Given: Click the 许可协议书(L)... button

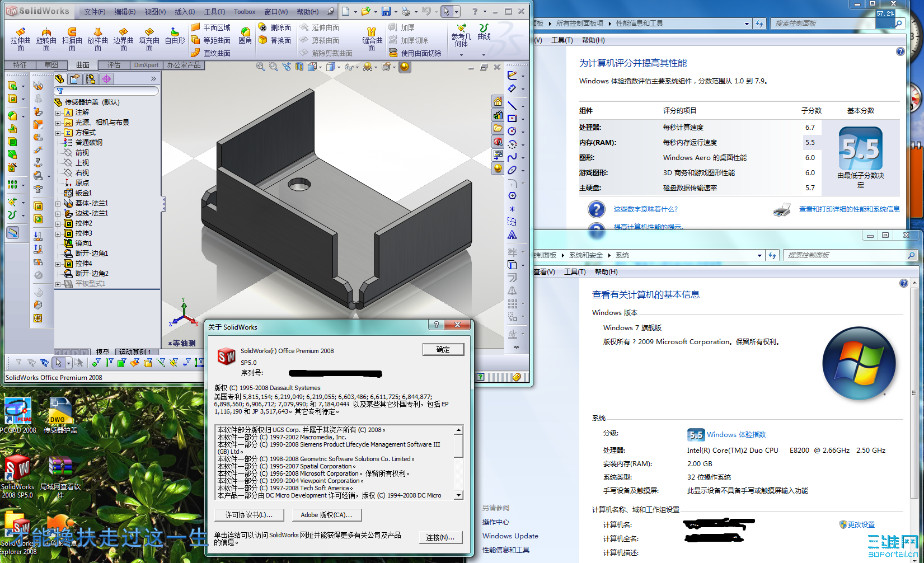Looking at the screenshot, I should 249,515.
